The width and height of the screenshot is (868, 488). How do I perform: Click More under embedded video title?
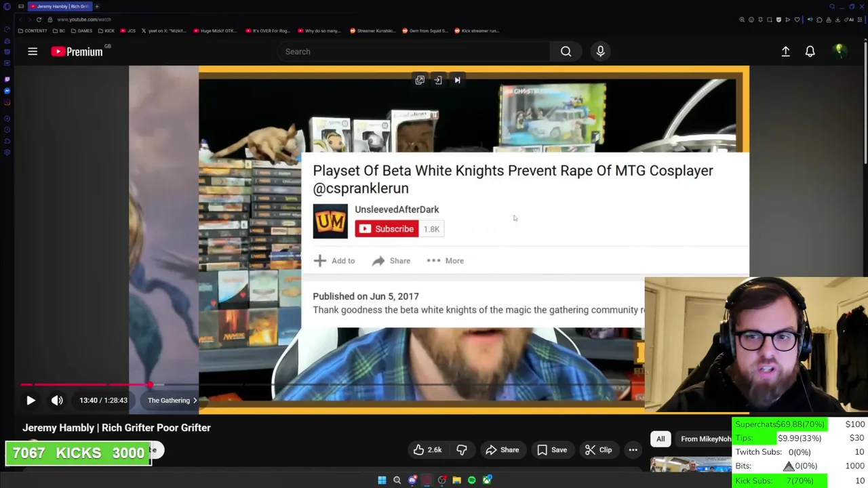click(445, 261)
